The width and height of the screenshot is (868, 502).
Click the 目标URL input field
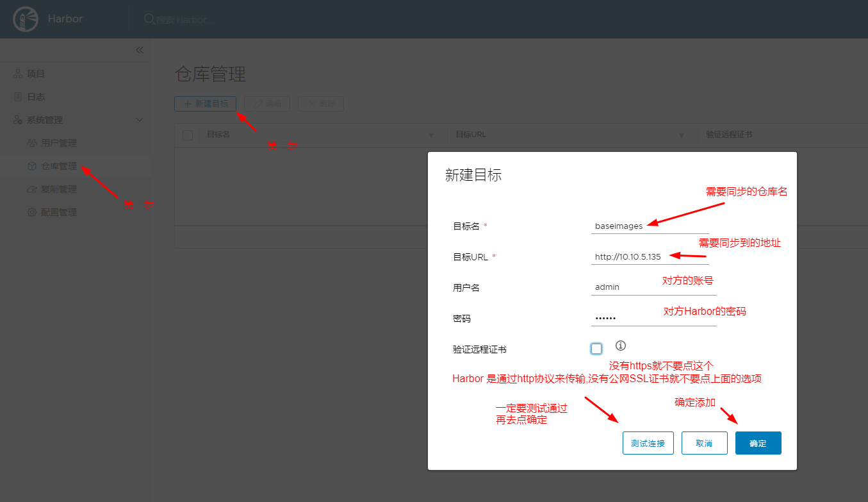pos(650,256)
